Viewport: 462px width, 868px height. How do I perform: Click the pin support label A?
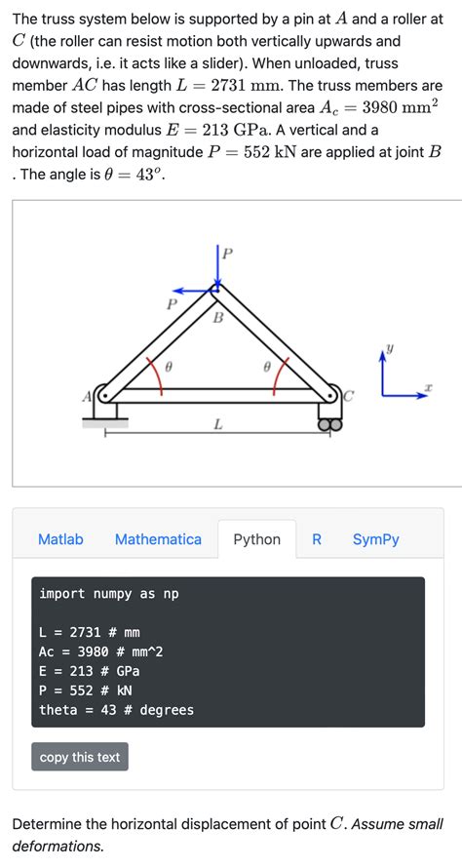tap(87, 395)
